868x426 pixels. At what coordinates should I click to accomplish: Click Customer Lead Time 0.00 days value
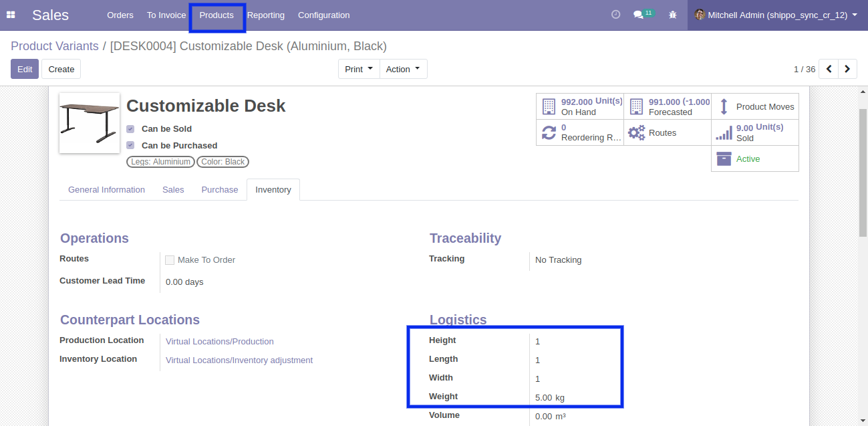[184, 282]
